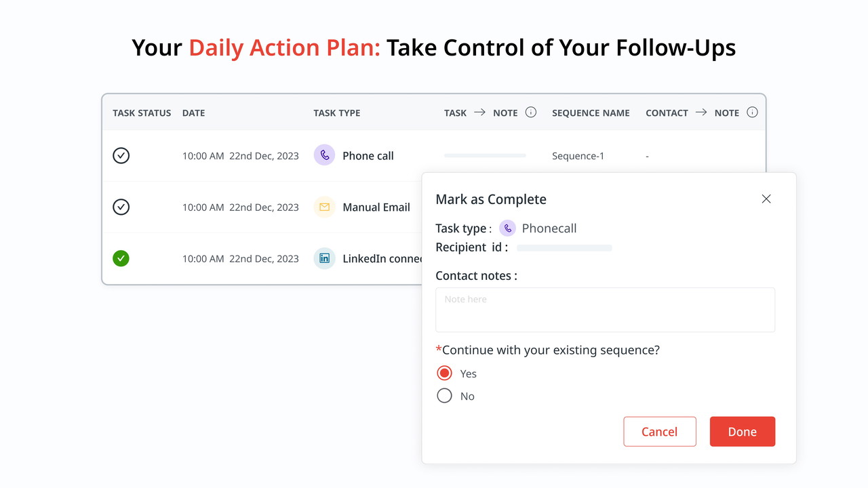
Task: Click the info icon beside Contact Note header
Action: click(752, 113)
